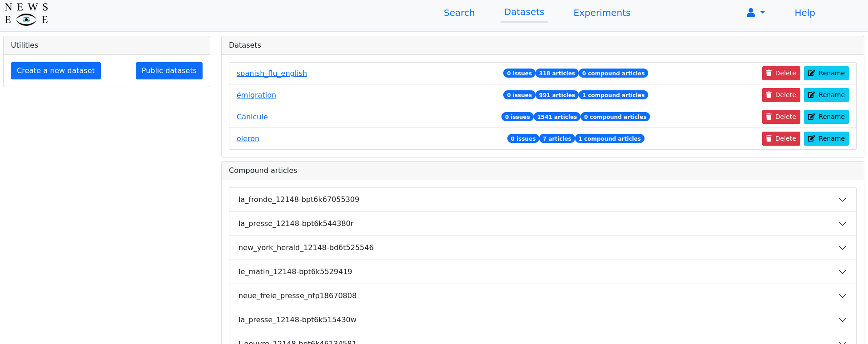Open the spanish_flu_english dataset
The width and height of the screenshot is (868, 344).
272,73
